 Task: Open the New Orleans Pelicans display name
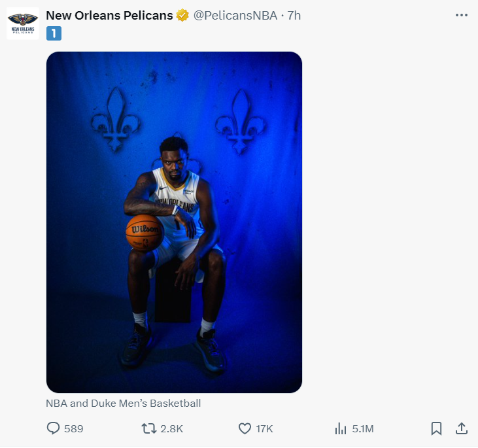(x=109, y=15)
